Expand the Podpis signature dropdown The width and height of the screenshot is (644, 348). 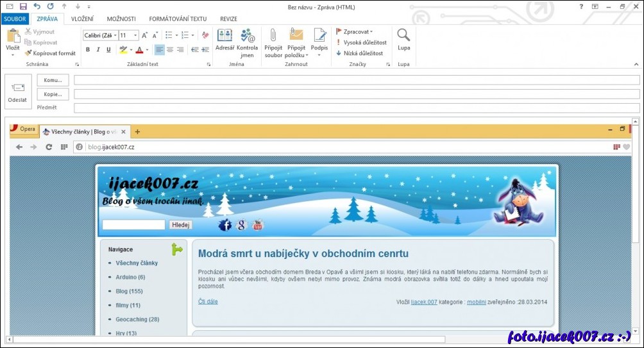coord(319,56)
